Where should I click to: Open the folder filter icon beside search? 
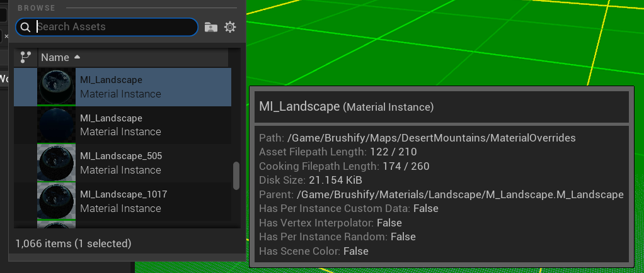click(x=210, y=27)
